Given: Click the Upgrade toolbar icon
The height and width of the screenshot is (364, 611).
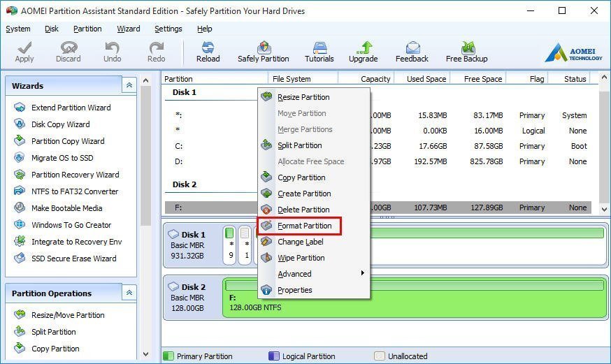Looking at the screenshot, I should (x=363, y=48).
